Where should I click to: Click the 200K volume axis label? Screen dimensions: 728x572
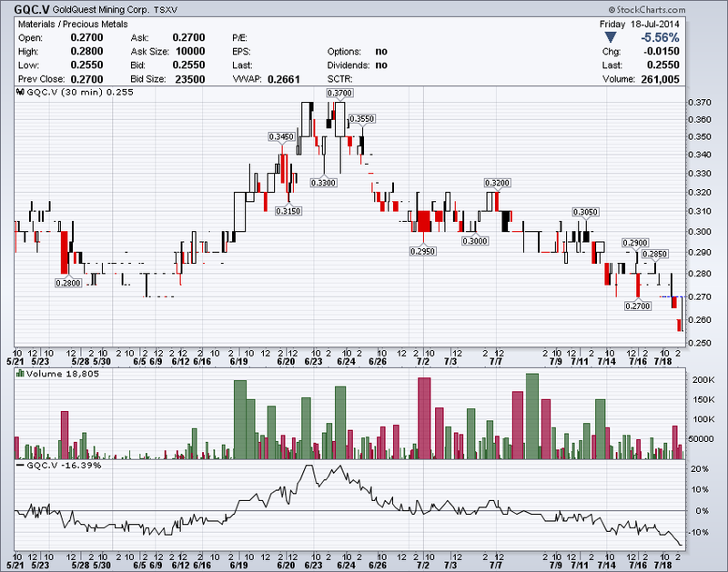(x=703, y=379)
